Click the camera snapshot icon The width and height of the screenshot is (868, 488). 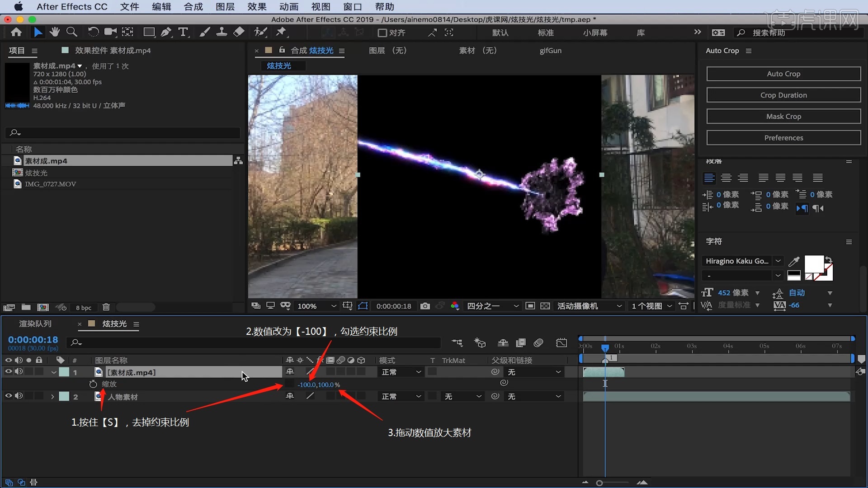pos(425,306)
